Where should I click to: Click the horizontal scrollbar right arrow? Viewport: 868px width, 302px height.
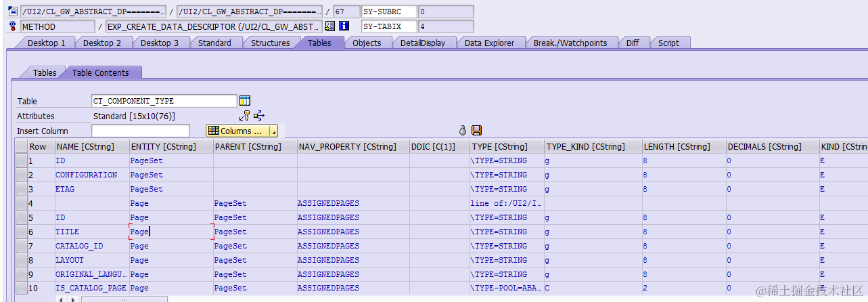(72, 299)
